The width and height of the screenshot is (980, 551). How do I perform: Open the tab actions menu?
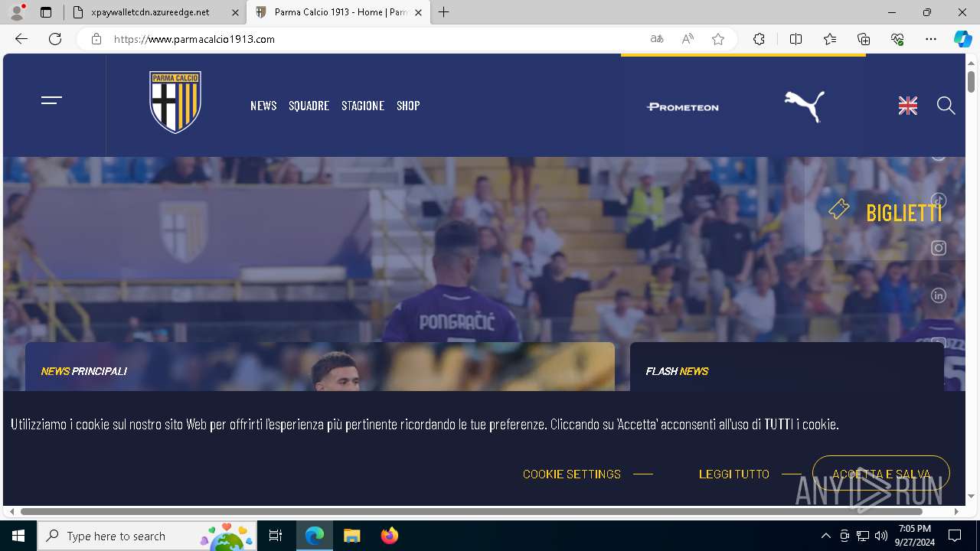click(x=46, y=12)
